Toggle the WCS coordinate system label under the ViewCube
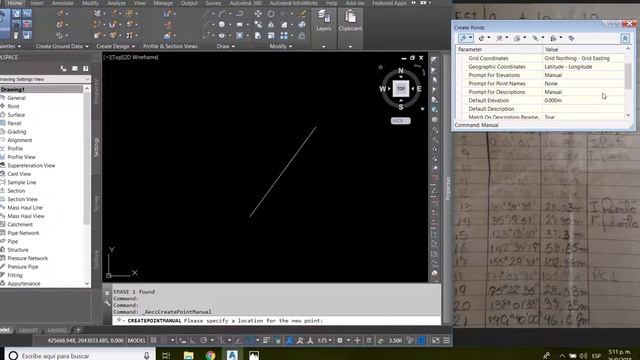 (400, 121)
